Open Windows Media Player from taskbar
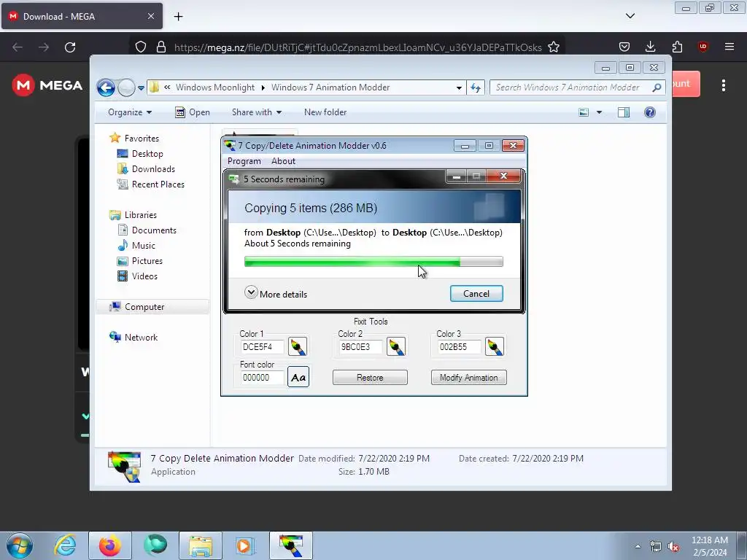This screenshot has height=560, width=747. [x=245, y=545]
